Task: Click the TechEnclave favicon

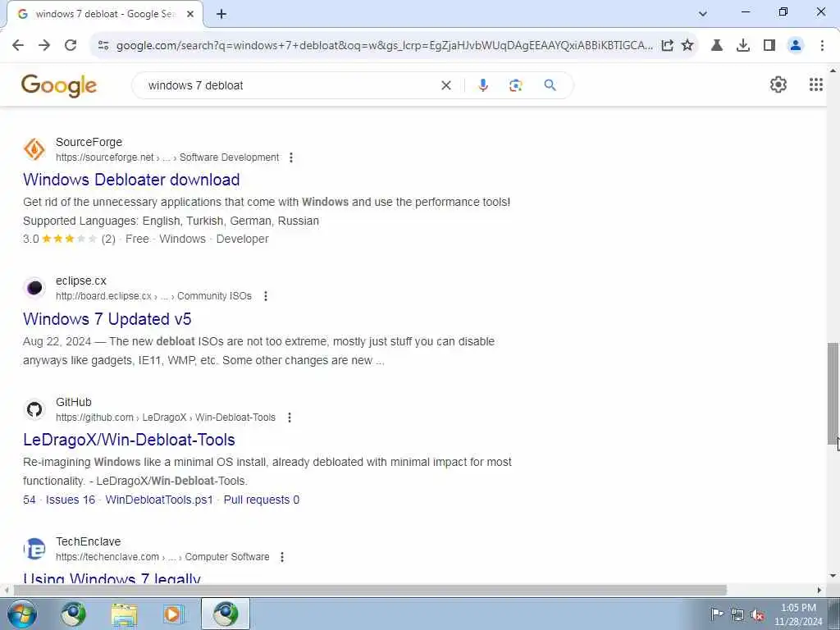Action: (x=34, y=549)
